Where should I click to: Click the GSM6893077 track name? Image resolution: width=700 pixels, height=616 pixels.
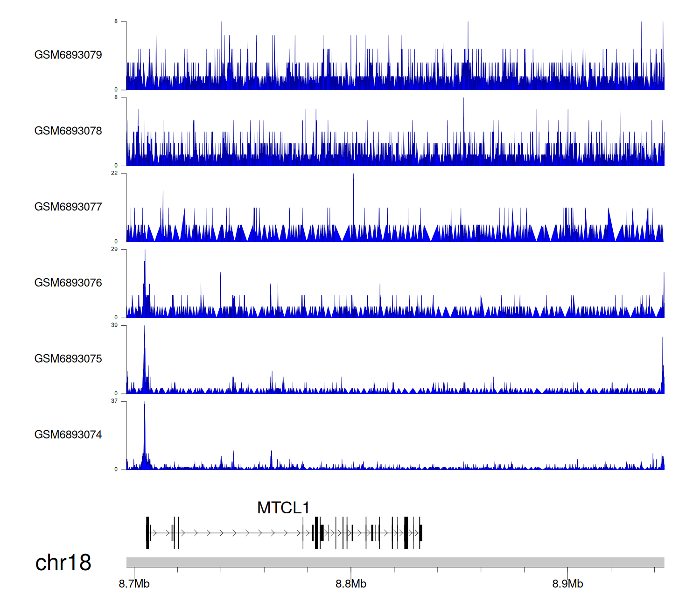[68, 207]
